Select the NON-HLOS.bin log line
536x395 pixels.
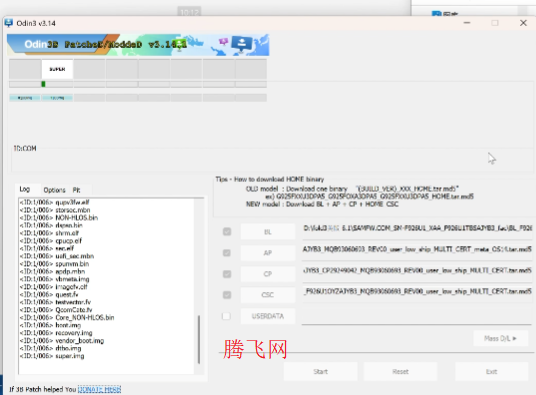[x=59, y=218]
